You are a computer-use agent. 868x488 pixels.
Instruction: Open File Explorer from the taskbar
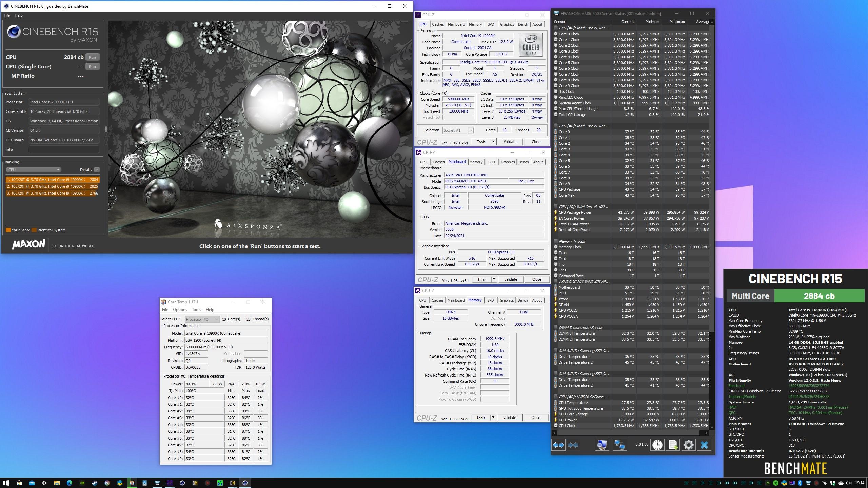(x=57, y=483)
